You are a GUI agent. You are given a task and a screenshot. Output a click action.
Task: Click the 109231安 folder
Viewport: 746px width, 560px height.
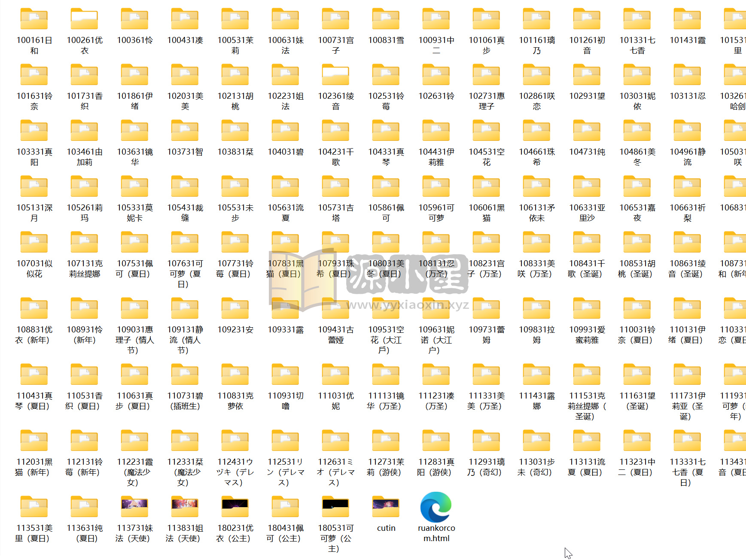click(x=235, y=309)
